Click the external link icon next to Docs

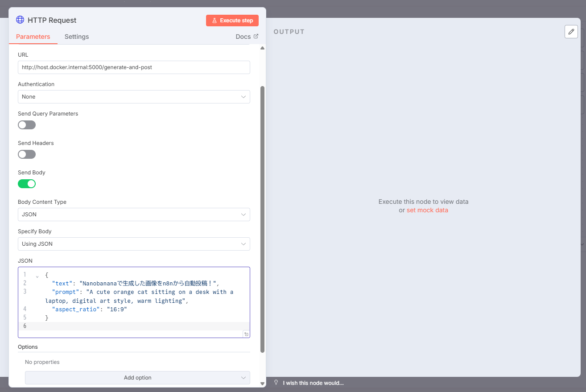click(256, 37)
